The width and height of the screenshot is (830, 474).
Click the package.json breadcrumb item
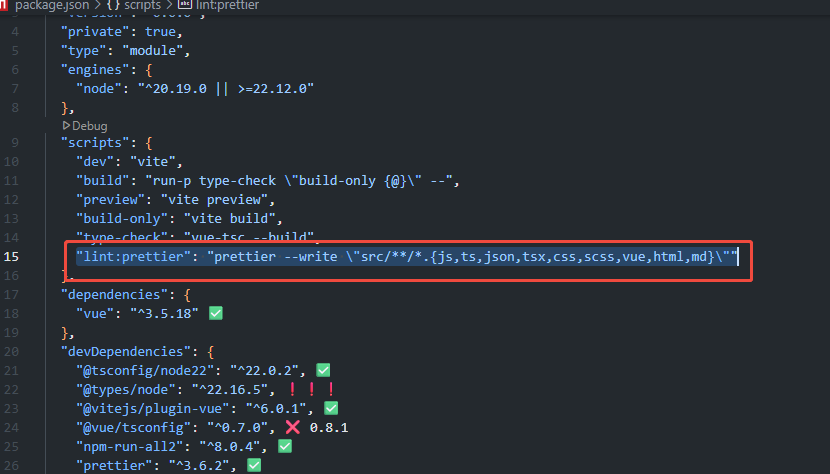pos(52,5)
